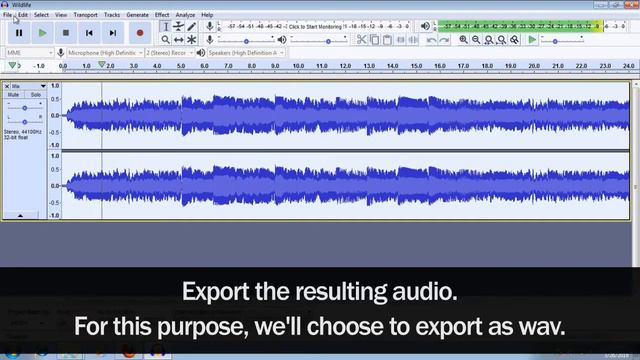Undo the last action
This screenshot has height=360, width=640.
pos(431,40)
